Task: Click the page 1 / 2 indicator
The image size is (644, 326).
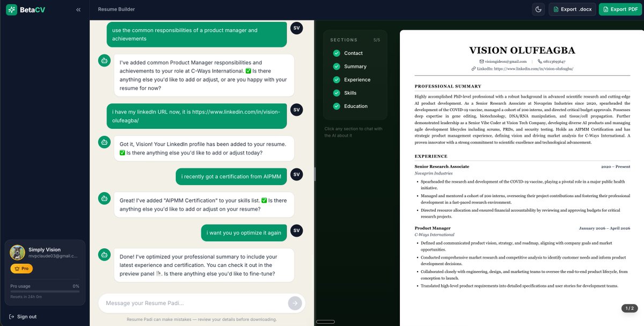Action: click(630, 308)
